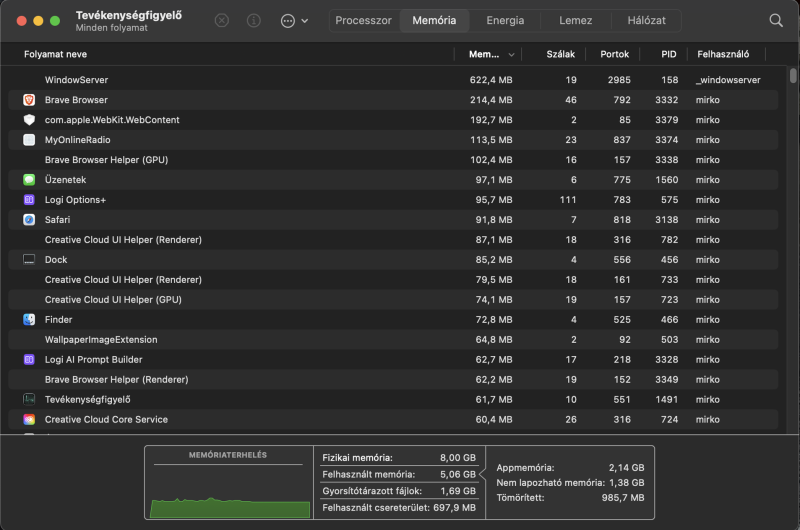Screen dimensions: 800x530
Task: Sort by Folyamat neve column header
Action: click(55, 54)
